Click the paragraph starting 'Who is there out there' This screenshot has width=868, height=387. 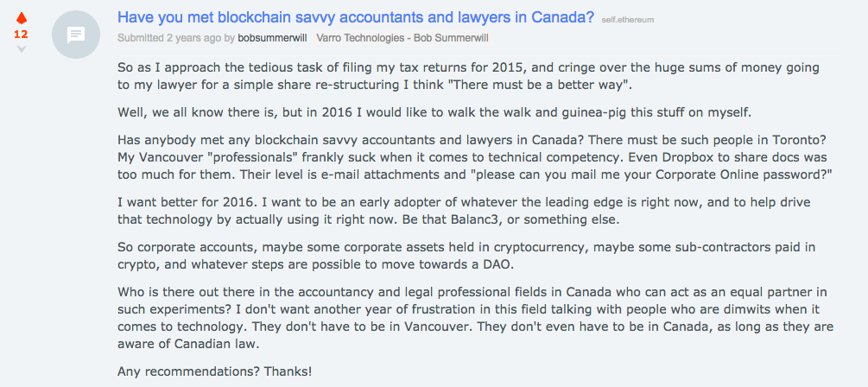coord(432,316)
